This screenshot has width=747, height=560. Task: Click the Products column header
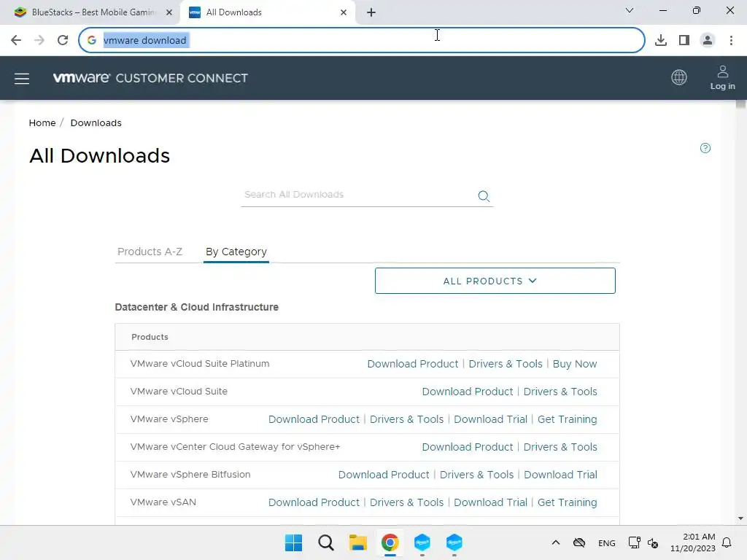pos(150,337)
